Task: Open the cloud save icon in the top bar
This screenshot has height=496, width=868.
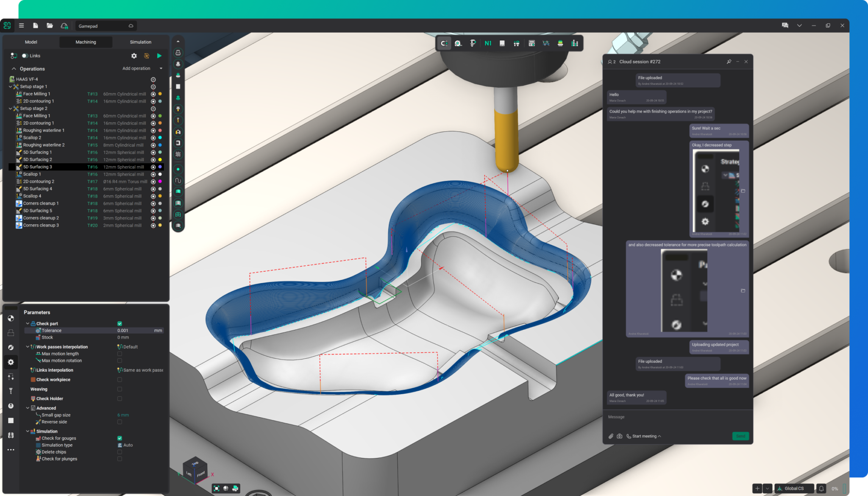Action: (64, 26)
